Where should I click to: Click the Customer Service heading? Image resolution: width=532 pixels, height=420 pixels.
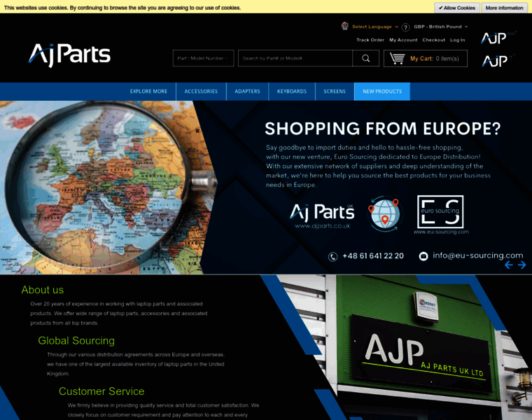click(101, 391)
